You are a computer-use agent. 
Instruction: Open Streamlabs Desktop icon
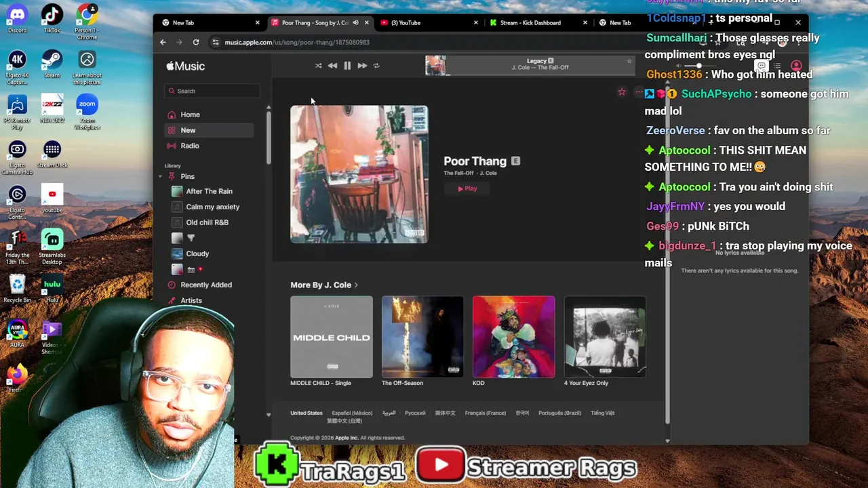tap(52, 246)
